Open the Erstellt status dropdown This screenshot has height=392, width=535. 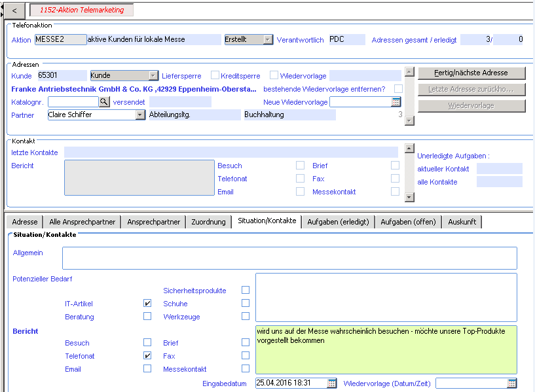(x=268, y=39)
